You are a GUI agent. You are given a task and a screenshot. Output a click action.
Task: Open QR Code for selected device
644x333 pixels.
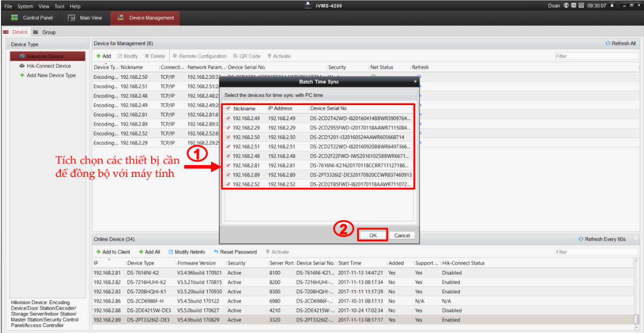tap(236, 56)
